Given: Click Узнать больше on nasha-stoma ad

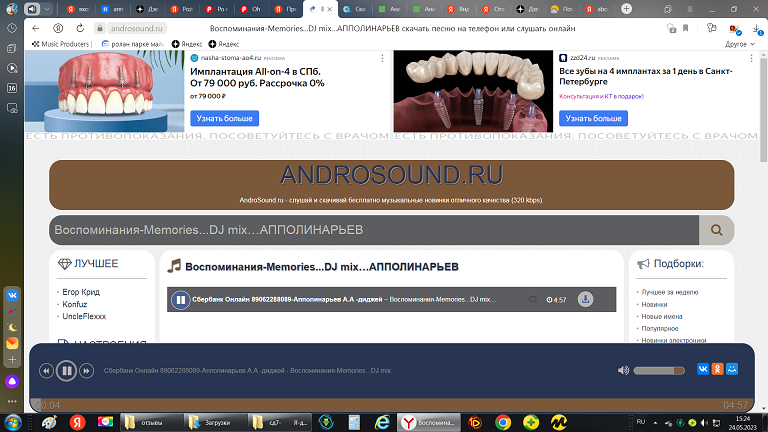Looking at the screenshot, I should [x=224, y=118].
